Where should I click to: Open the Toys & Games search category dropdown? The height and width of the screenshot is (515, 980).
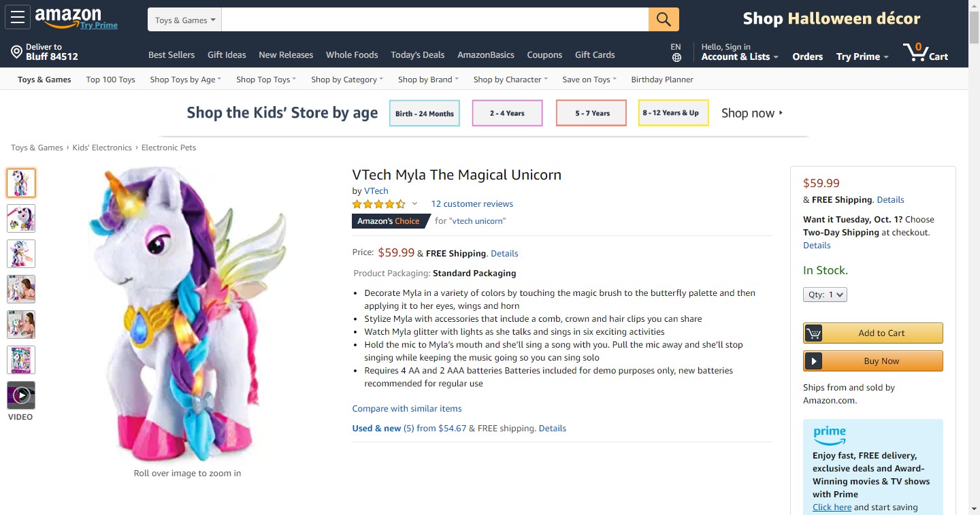(184, 20)
